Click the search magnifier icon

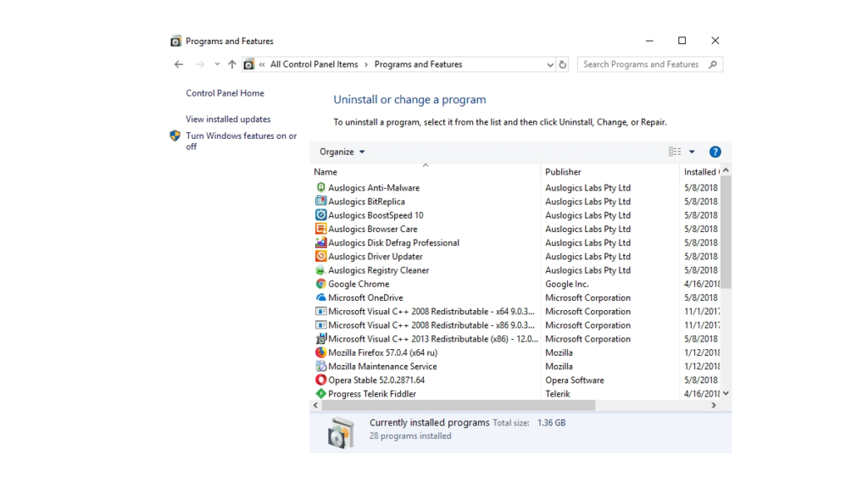click(x=713, y=64)
